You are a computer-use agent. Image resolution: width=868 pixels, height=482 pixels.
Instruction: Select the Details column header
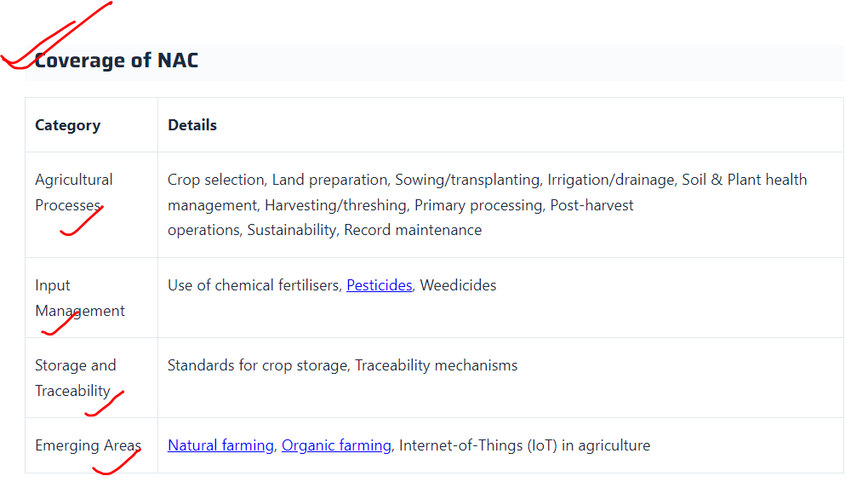tap(192, 125)
